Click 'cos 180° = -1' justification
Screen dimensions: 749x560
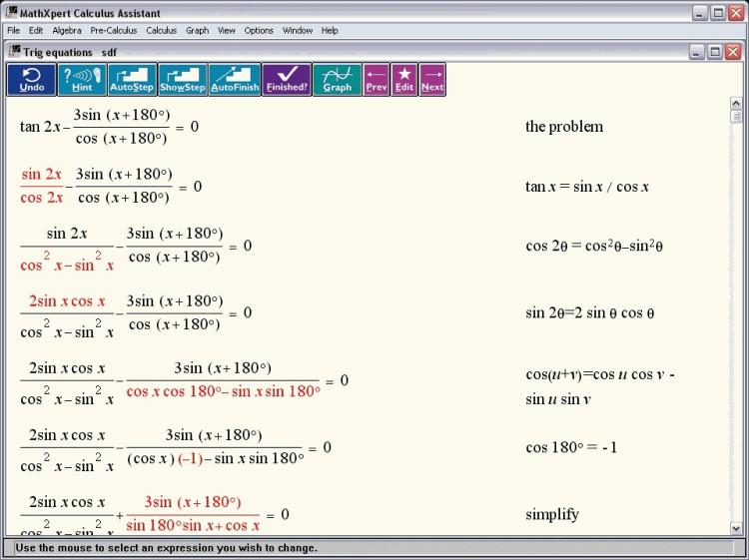(571, 448)
